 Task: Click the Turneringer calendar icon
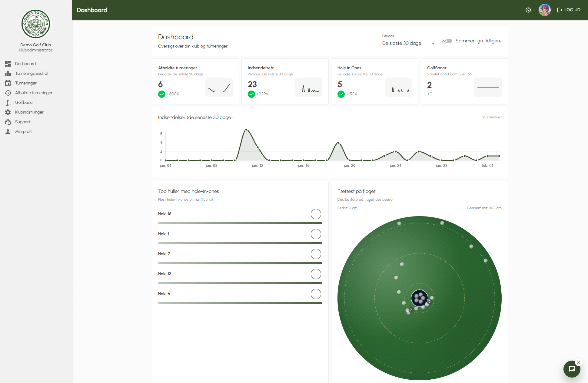pyautogui.click(x=8, y=83)
